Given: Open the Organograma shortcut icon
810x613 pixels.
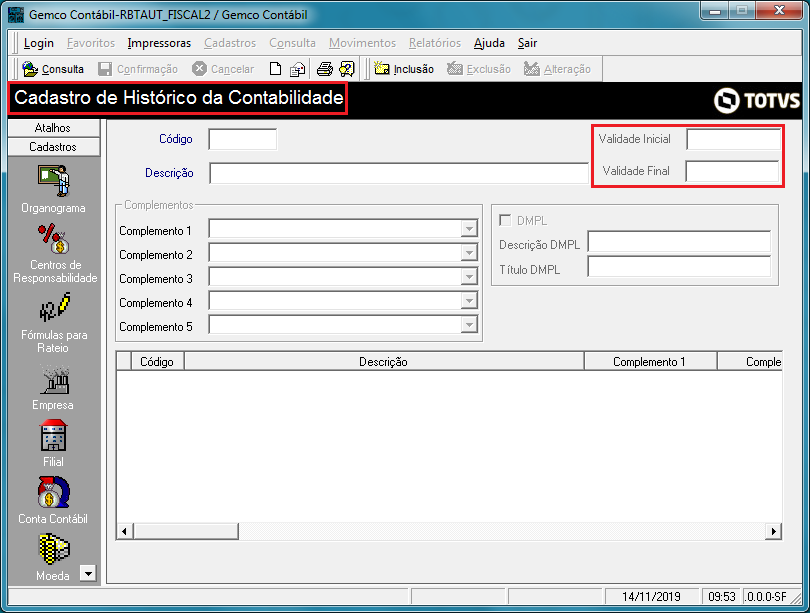Looking at the screenshot, I should point(54,181).
